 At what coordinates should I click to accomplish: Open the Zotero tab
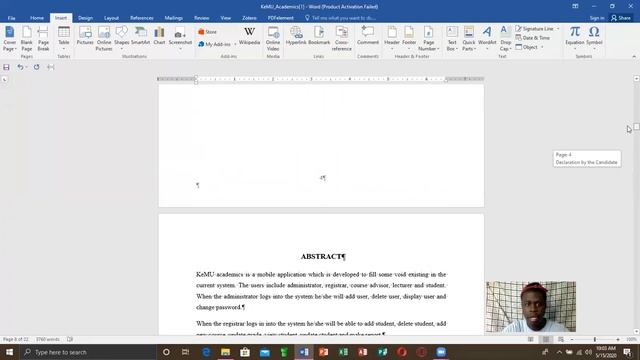tap(249, 18)
